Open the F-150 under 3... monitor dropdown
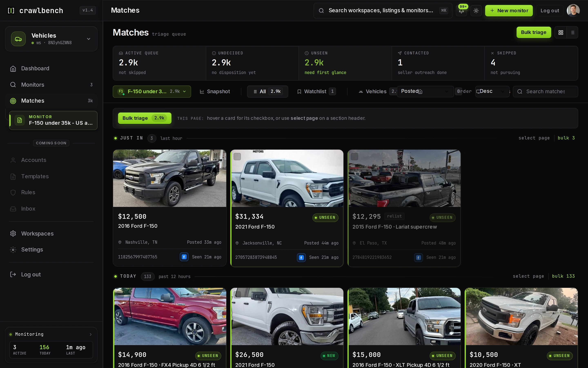 152,92
